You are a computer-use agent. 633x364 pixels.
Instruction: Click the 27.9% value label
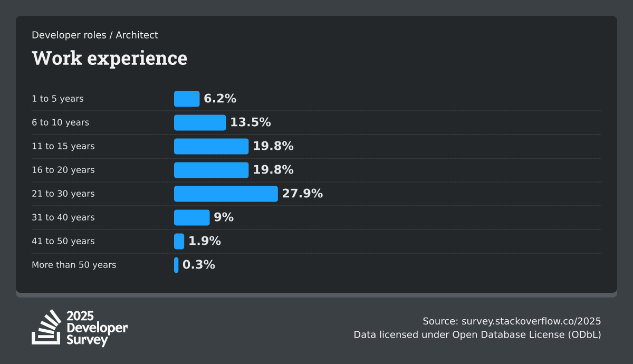tap(302, 194)
